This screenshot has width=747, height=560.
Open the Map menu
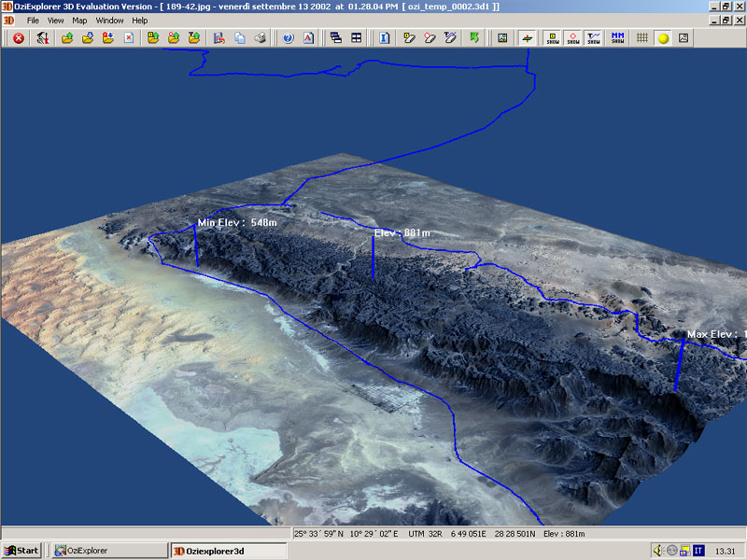pos(79,20)
